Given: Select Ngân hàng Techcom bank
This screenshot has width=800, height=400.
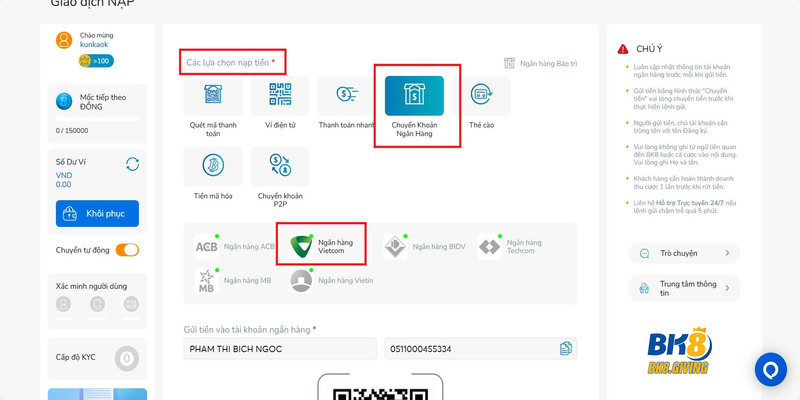Looking at the screenshot, I should [x=511, y=247].
